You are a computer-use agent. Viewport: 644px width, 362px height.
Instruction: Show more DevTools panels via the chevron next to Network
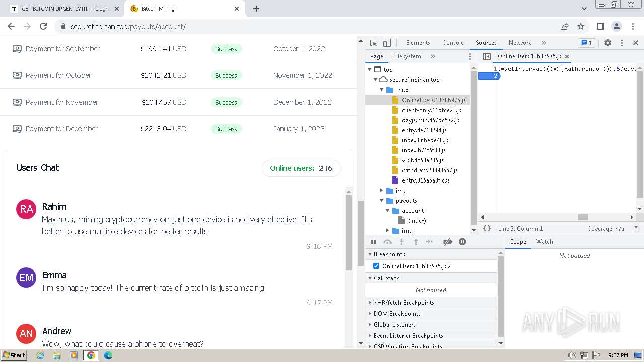[x=544, y=43]
